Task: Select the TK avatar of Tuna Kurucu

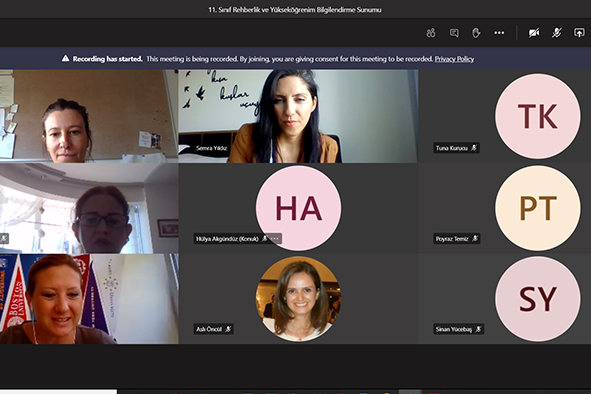Action: pyautogui.click(x=538, y=116)
